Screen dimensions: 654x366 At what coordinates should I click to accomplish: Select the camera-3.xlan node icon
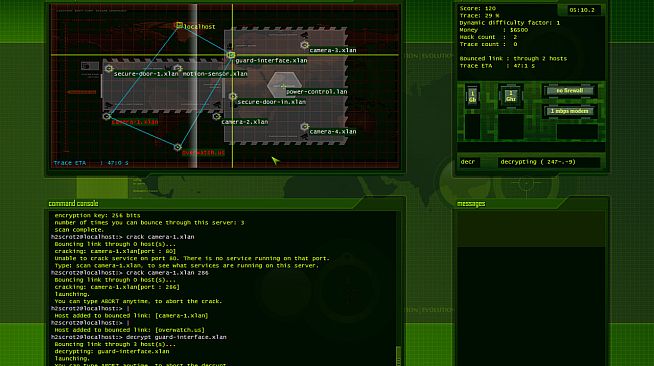click(x=304, y=45)
